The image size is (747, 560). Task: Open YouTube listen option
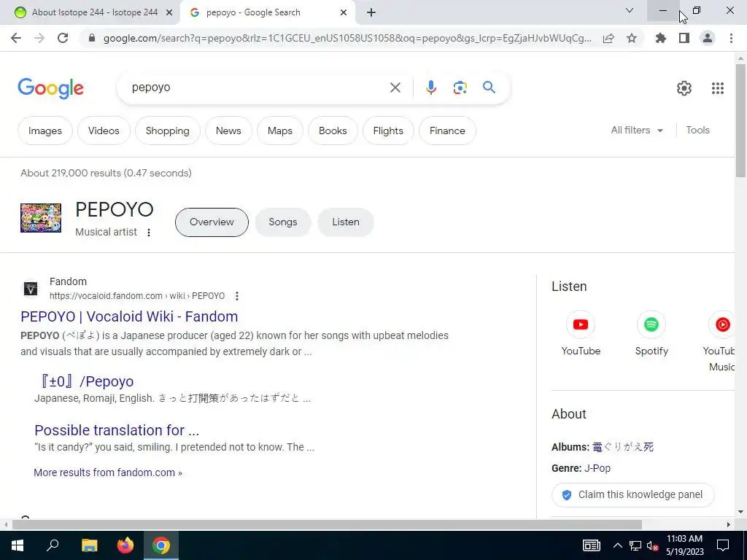[x=580, y=332]
